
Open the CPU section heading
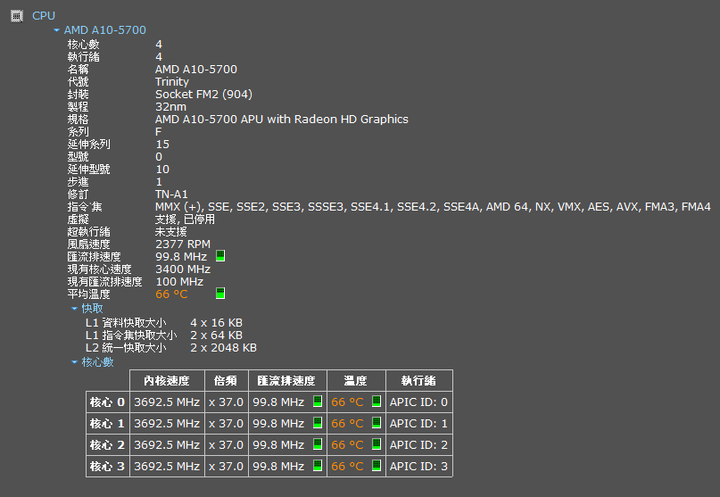[x=44, y=16]
